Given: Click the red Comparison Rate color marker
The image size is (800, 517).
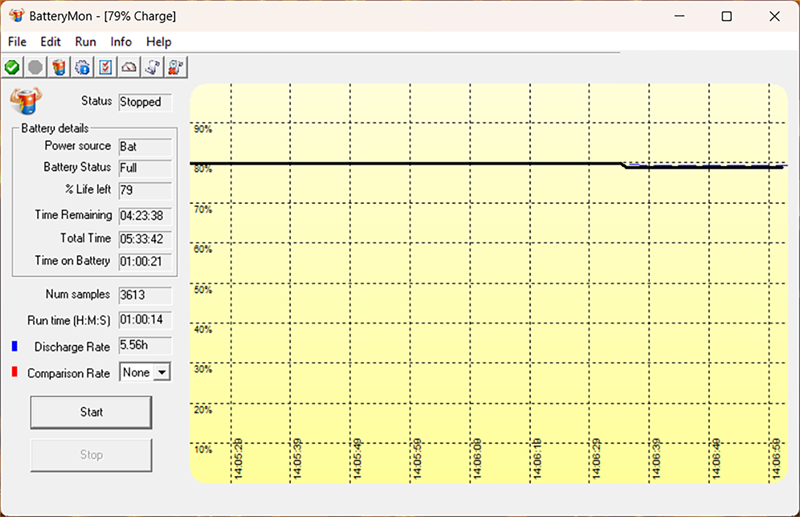Looking at the screenshot, I should coord(15,373).
